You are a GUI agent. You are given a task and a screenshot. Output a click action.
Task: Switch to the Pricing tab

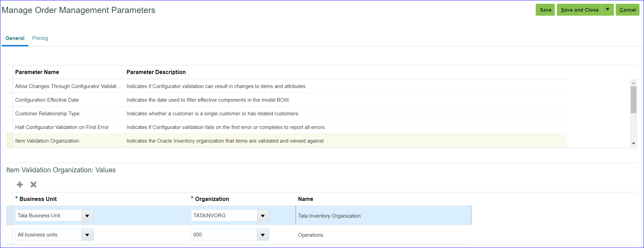[x=40, y=38]
